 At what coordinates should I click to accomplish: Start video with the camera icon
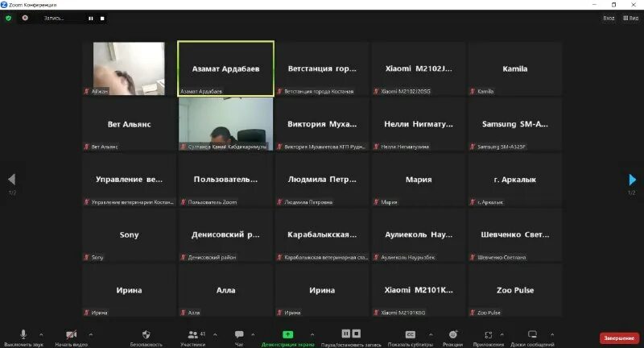coord(72,334)
